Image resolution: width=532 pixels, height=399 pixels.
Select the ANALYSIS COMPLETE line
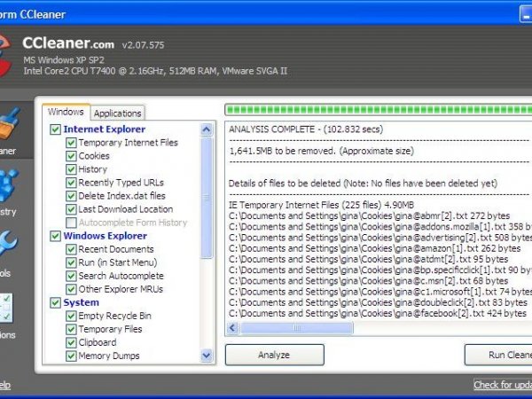(306, 129)
